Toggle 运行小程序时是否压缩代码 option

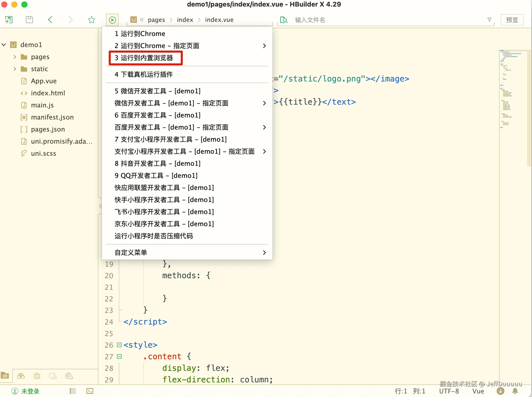coord(154,236)
